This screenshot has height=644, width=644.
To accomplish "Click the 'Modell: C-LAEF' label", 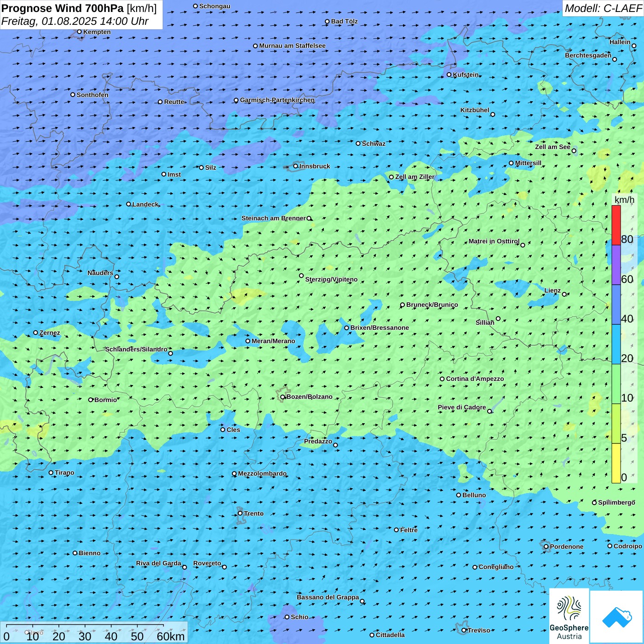I will coord(603,8).
